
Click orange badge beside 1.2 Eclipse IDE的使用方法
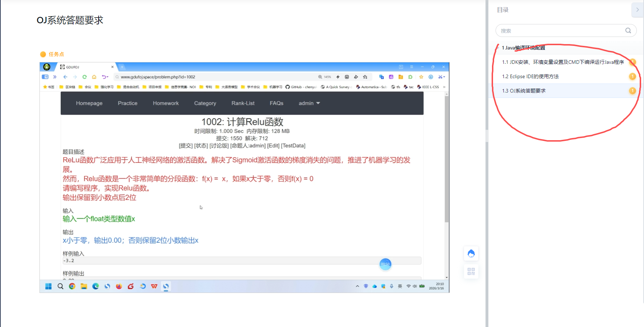(x=632, y=76)
